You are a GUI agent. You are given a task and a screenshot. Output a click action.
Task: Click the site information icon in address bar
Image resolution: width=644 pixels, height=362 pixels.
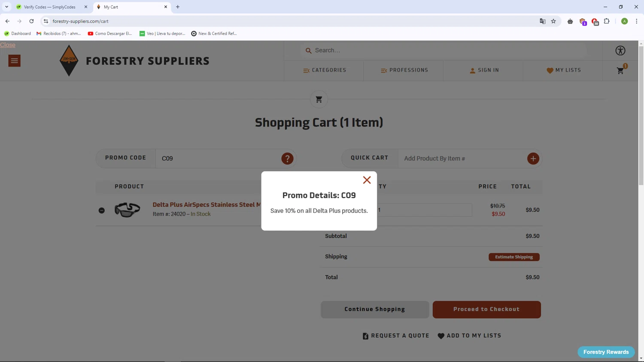point(46,21)
